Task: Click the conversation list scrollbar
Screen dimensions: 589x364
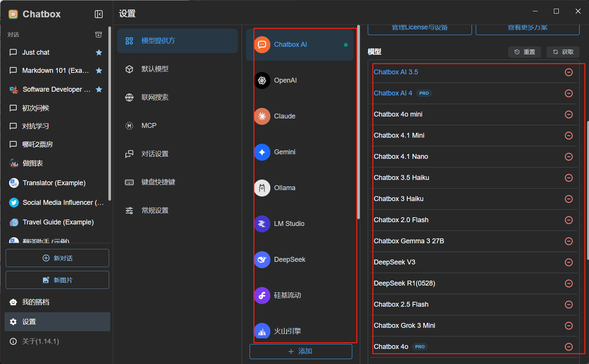Action: click(x=109, y=114)
